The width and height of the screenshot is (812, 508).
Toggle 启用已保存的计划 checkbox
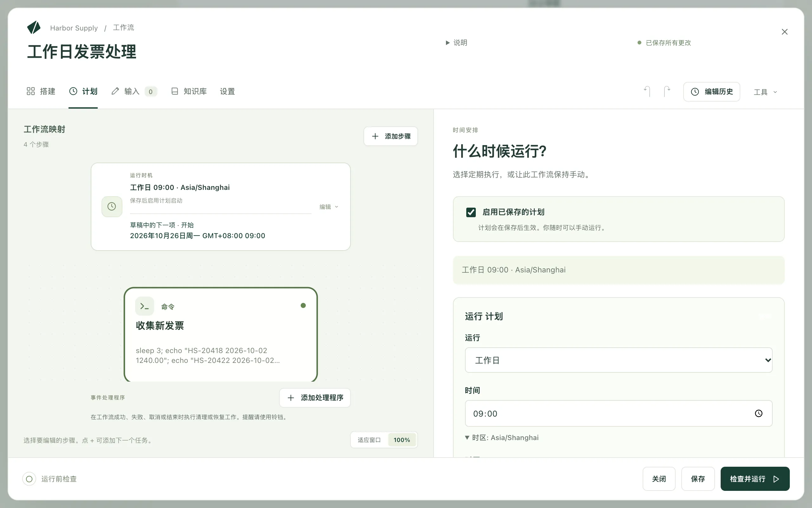tap(471, 212)
